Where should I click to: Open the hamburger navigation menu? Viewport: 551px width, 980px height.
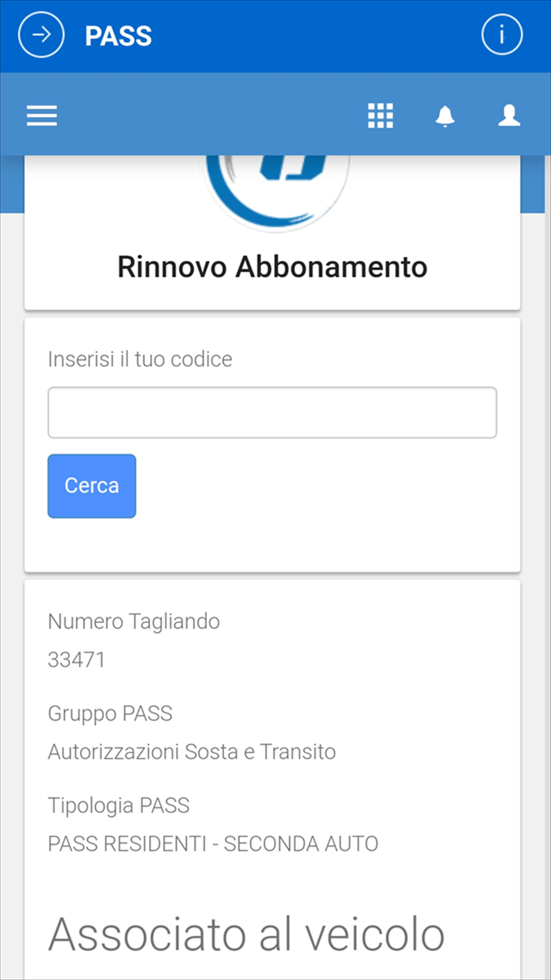[42, 116]
